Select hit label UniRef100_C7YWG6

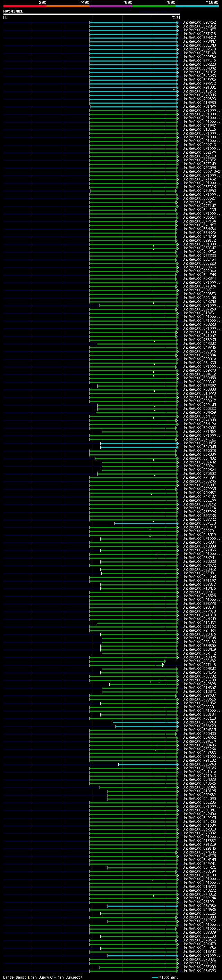199,550
